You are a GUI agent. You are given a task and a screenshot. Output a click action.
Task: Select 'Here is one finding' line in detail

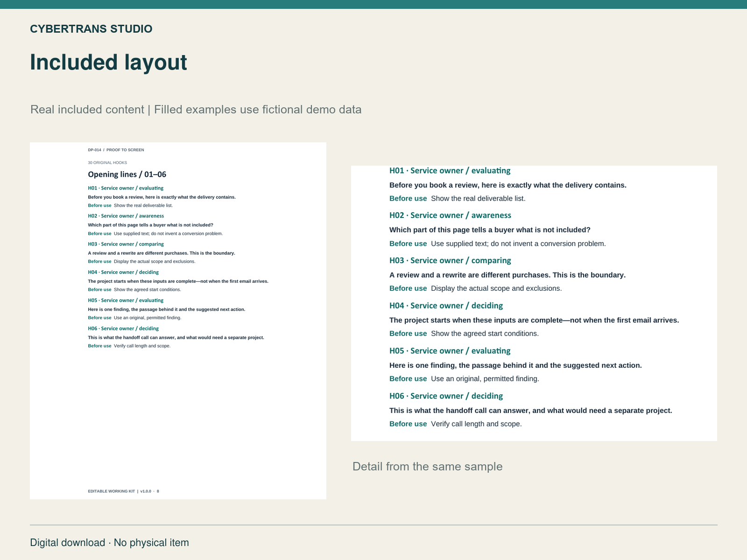pyautogui.click(x=515, y=365)
